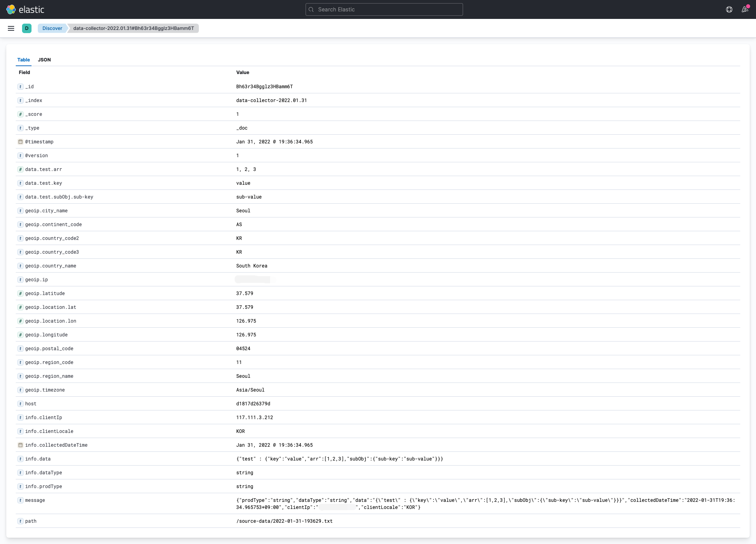The image size is (756, 544).
Task: Click the data-collector document breadcrumb
Action: [133, 28]
